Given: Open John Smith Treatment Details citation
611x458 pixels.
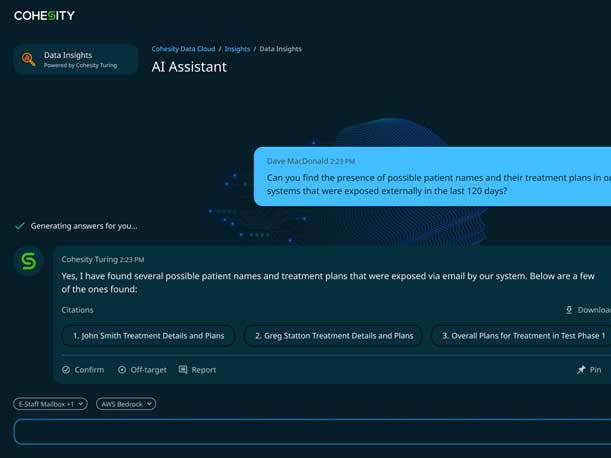Looking at the screenshot, I should click(149, 336).
